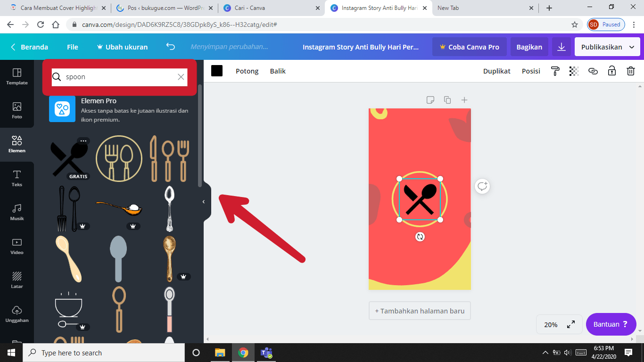
Task: Open the Video panel
Action: [17, 246]
